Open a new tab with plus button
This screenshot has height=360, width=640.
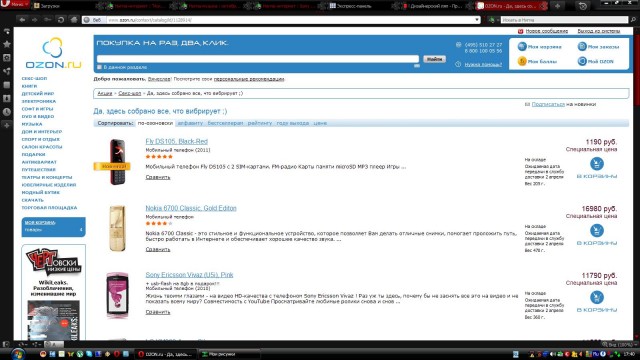tap(557, 6)
